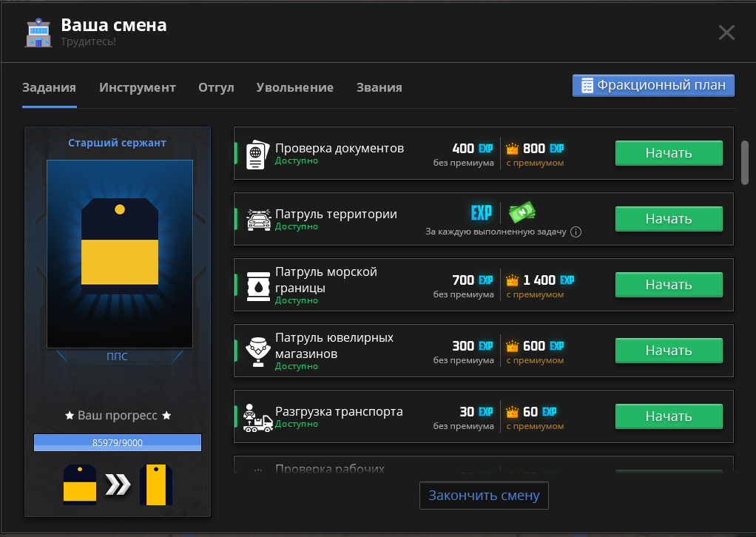756x537 pixels.
Task: Start the Патруль территории task
Action: tap(669, 219)
